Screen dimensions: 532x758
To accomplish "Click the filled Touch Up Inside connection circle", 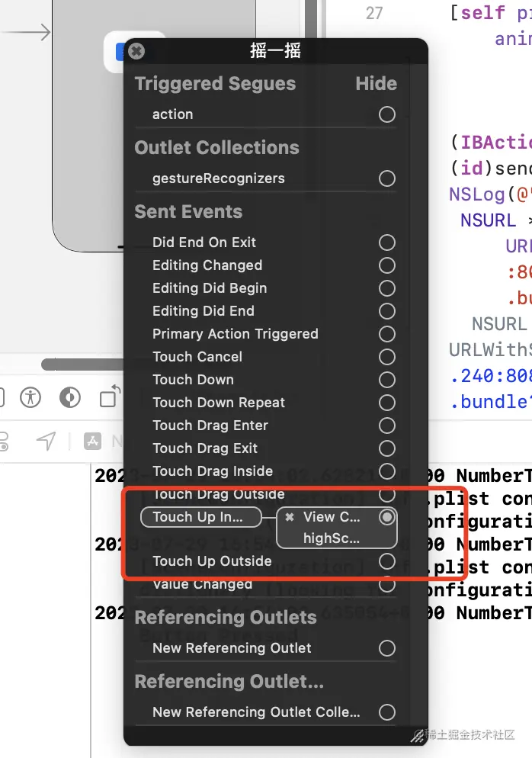I will pyautogui.click(x=387, y=517).
